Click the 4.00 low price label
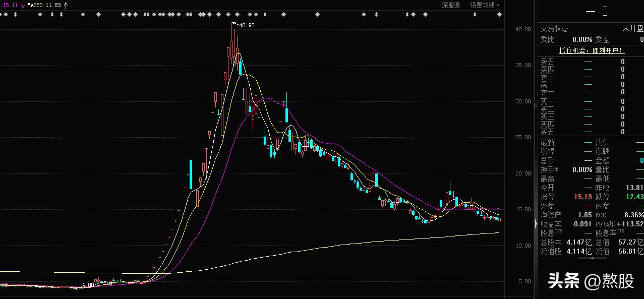 (x=88, y=285)
